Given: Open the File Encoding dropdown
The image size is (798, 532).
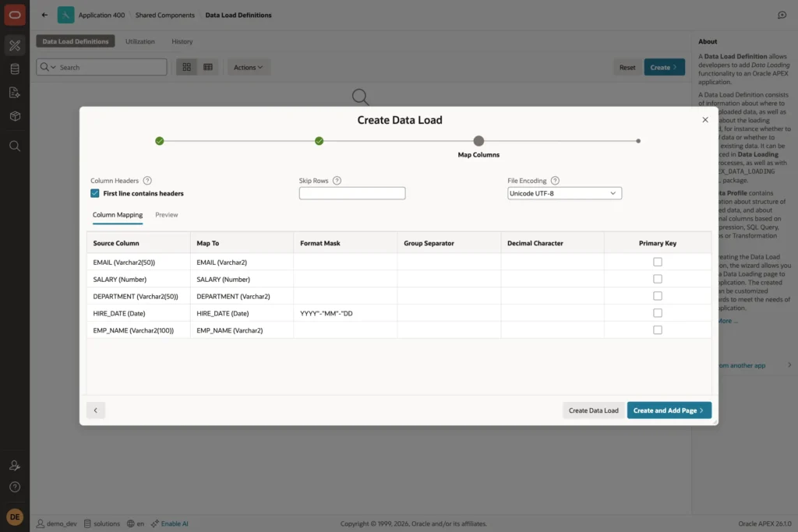Looking at the screenshot, I should (x=564, y=193).
